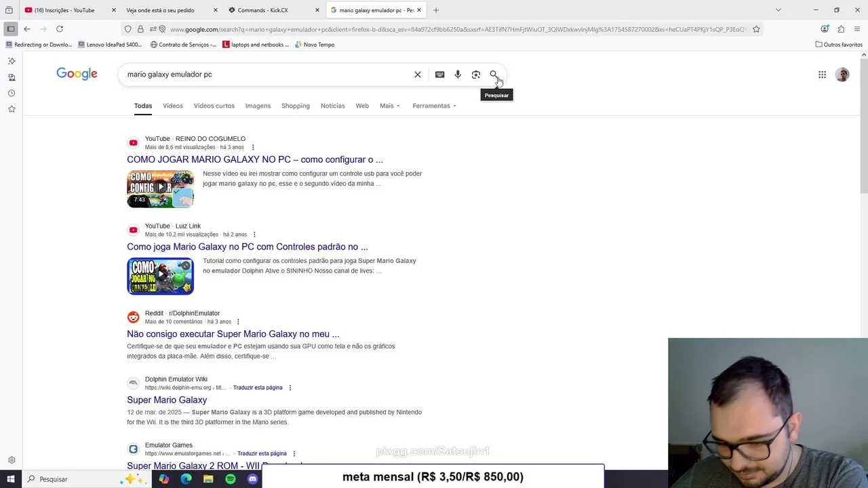Open the Google apps grid
The height and width of the screenshot is (488, 868).
[x=822, y=75]
